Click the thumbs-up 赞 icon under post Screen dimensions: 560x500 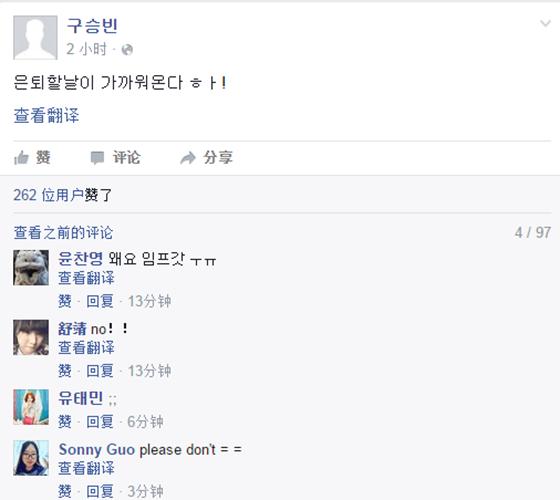point(21,158)
